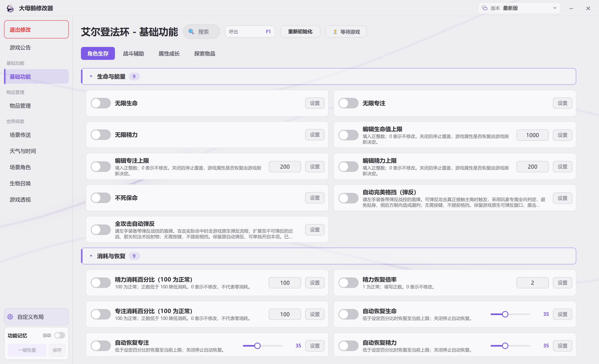Image resolution: width=599 pixels, height=364 pixels.
Task: Adjust the 自动恢复专注 slider
Action: pyautogui.click(x=262, y=346)
